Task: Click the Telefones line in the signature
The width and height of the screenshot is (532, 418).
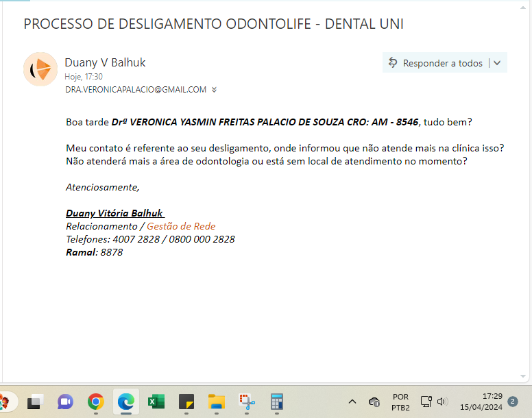Action: click(x=150, y=239)
